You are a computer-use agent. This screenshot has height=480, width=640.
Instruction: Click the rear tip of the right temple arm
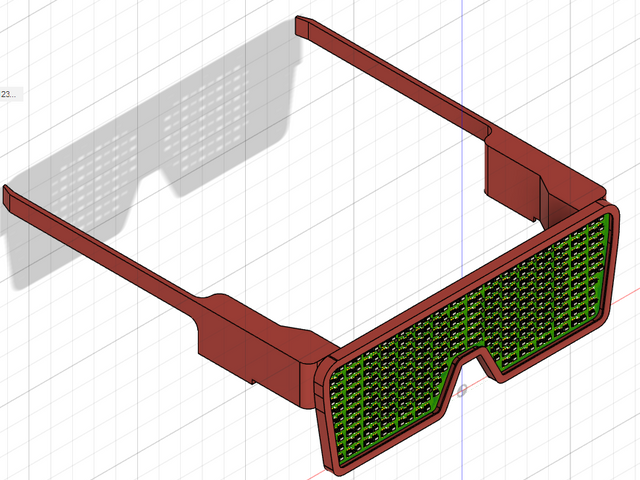point(305,30)
